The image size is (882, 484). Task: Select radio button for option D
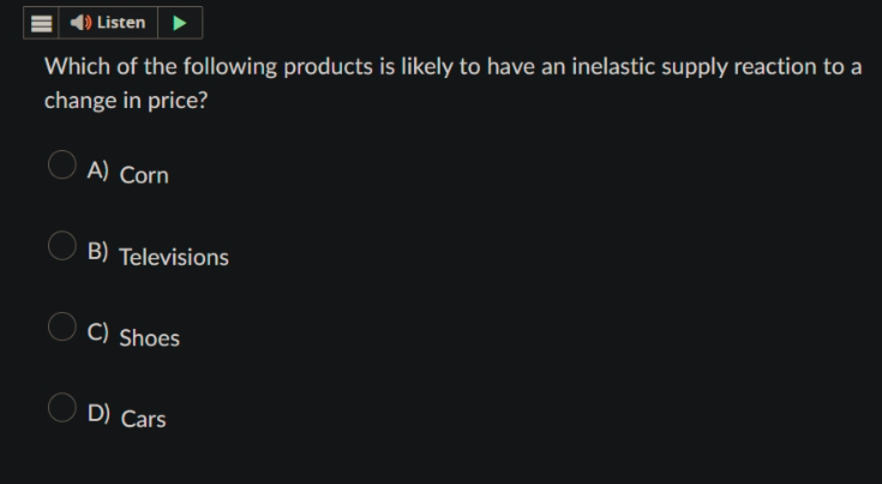(62, 407)
